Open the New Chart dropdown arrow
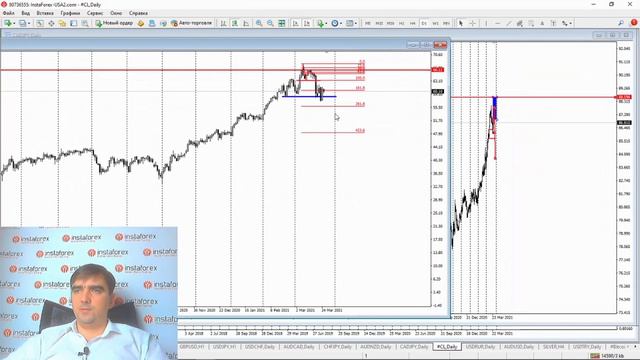Screen dimensions: 640x360 14,23
